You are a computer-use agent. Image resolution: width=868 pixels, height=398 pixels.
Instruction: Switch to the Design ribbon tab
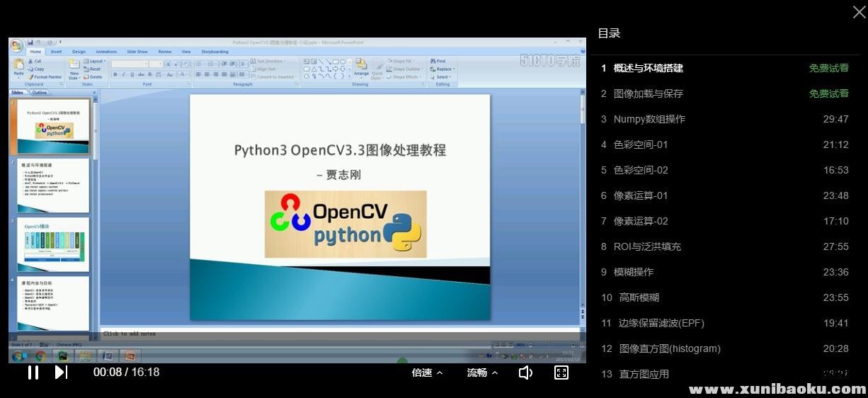(79, 52)
